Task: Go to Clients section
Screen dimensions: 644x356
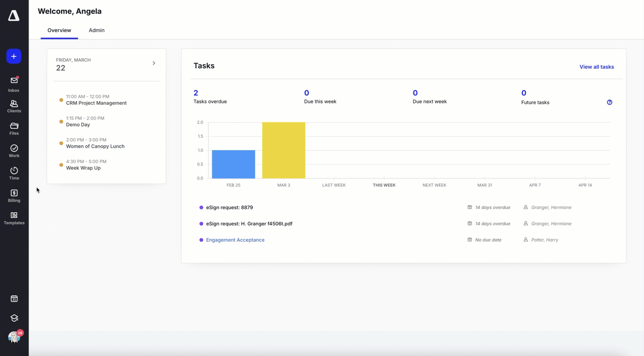Action: click(14, 106)
